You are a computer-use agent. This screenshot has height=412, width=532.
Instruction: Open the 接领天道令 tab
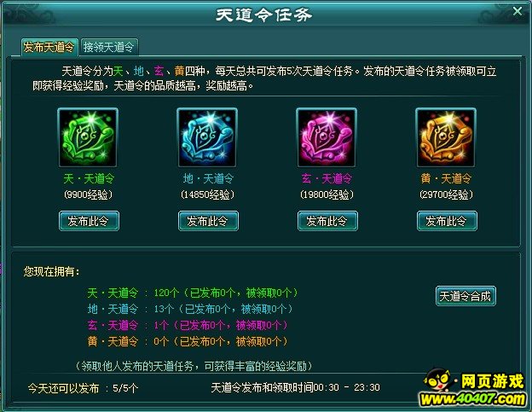tap(109, 47)
